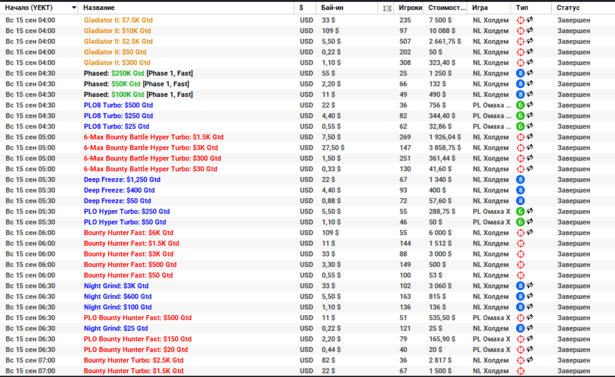
Task: Click the blue 8-max icon for Phased: $250K Gtd
Action: [x=520, y=73]
